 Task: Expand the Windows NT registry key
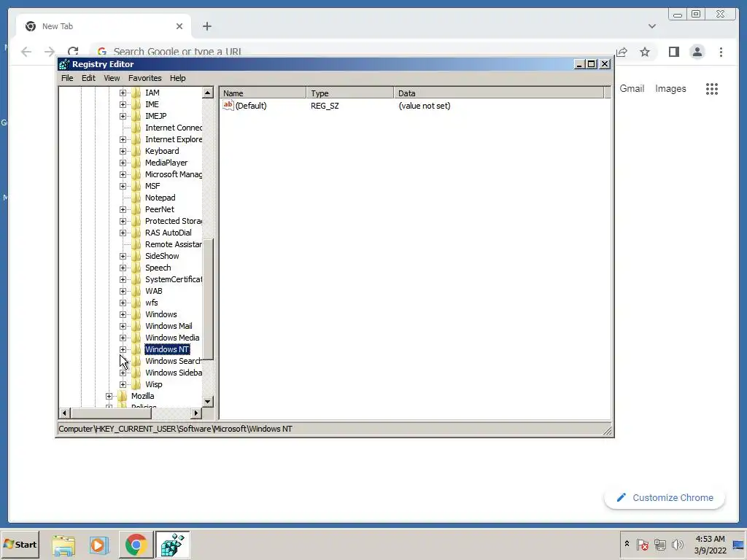(x=123, y=349)
